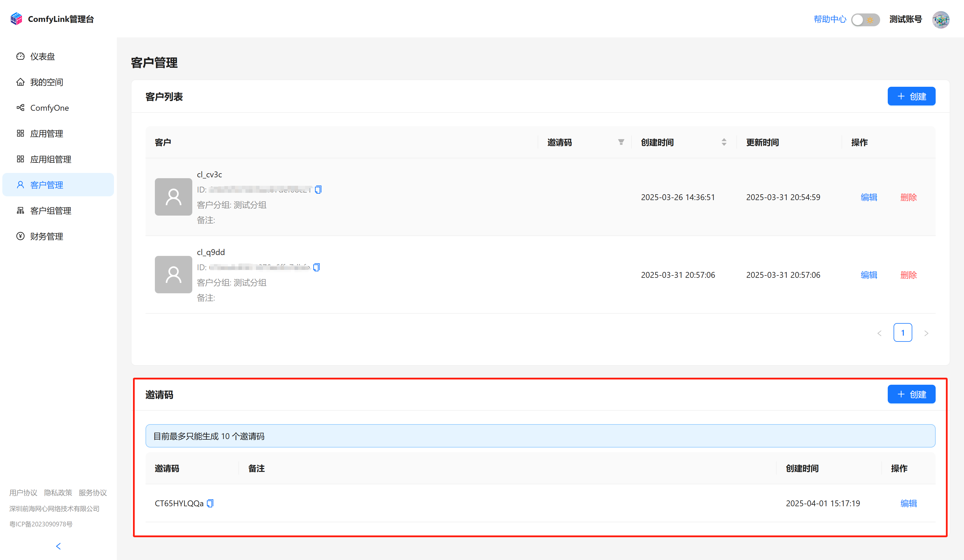964x560 pixels.
Task: Open the 用户协议 footer link
Action: (x=23, y=493)
